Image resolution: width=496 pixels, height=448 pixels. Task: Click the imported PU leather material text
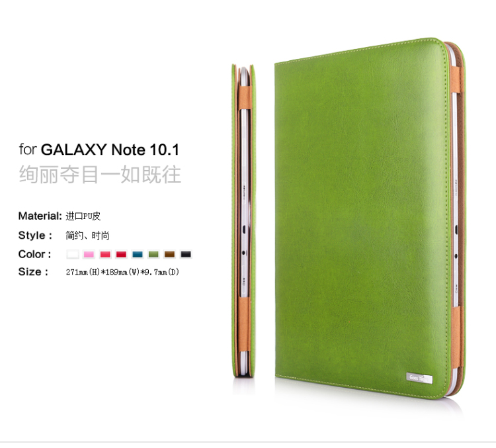pyautogui.click(x=83, y=216)
